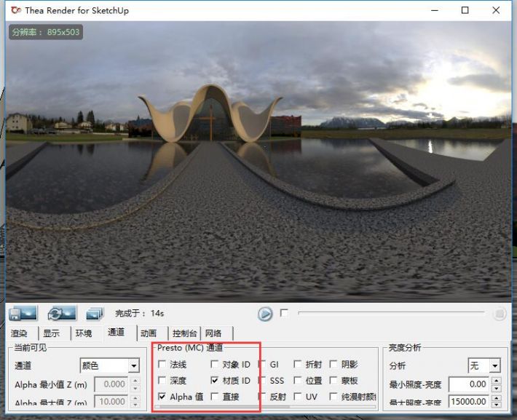Minimize the Thea Render window
The image size is (517, 420).
coord(435,10)
